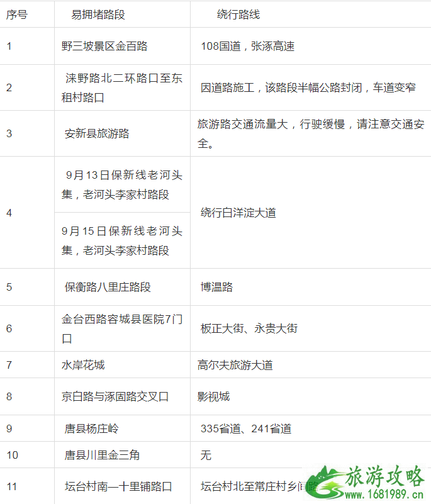Click the detour cell '博温路'
431x504 pixels.
(310, 287)
